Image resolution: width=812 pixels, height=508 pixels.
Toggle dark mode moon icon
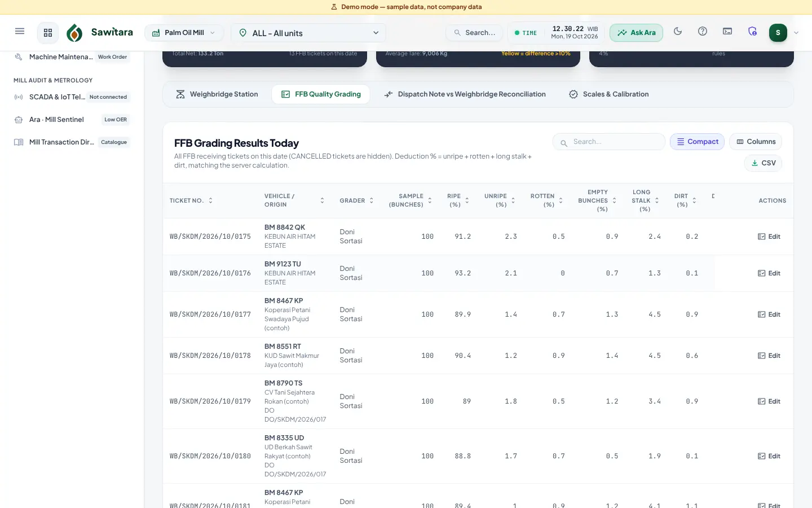pos(678,32)
